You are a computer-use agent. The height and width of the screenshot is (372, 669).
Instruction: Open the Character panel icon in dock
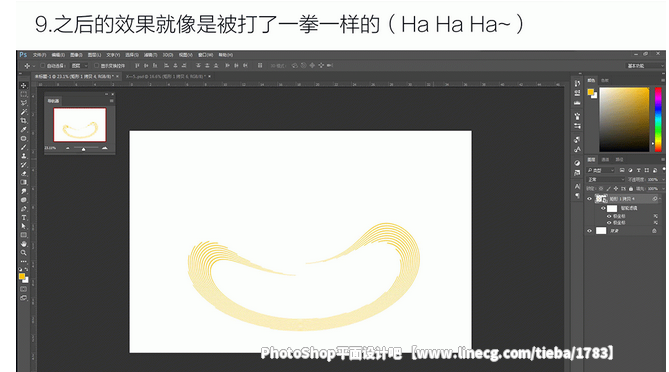pos(577,186)
